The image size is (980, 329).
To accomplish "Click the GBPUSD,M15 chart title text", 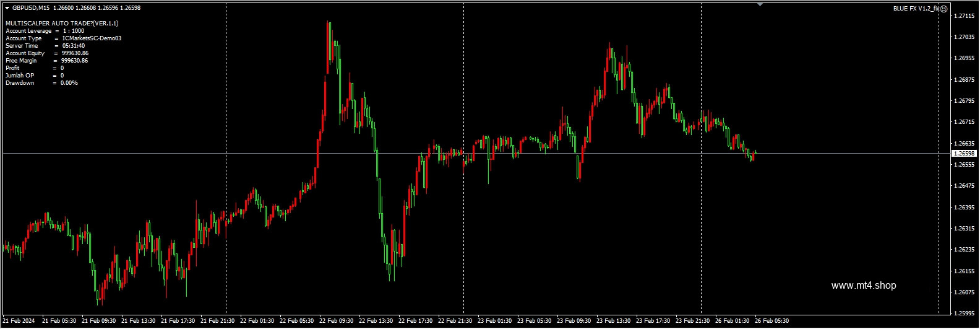I will click(x=31, y=8).
